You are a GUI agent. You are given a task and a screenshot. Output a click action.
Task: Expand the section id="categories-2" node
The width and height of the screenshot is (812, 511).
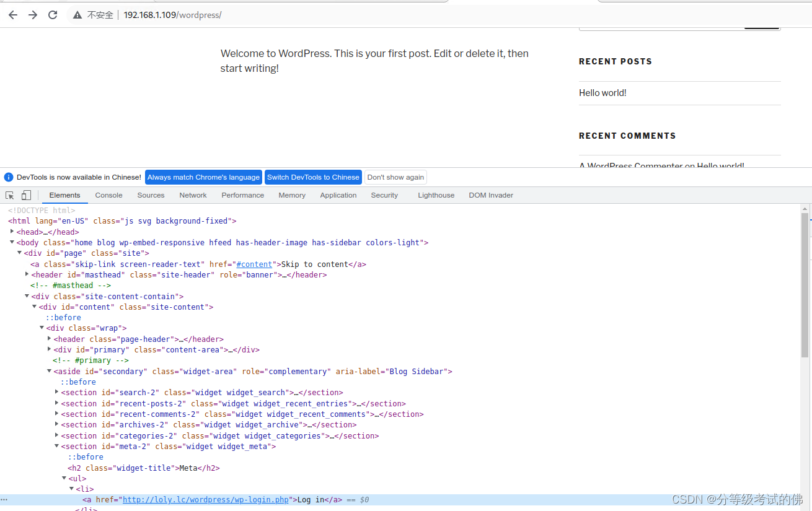coord(57,435)
